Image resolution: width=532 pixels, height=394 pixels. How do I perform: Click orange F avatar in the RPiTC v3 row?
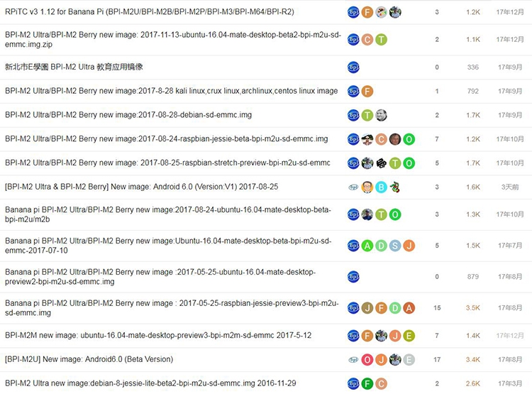pyautogui.click(x=367, y=12)
